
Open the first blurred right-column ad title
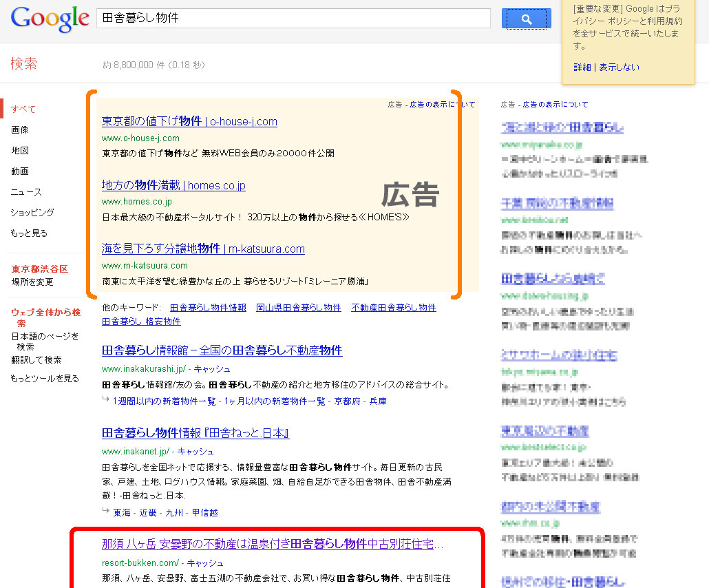[x=562, y=128]
